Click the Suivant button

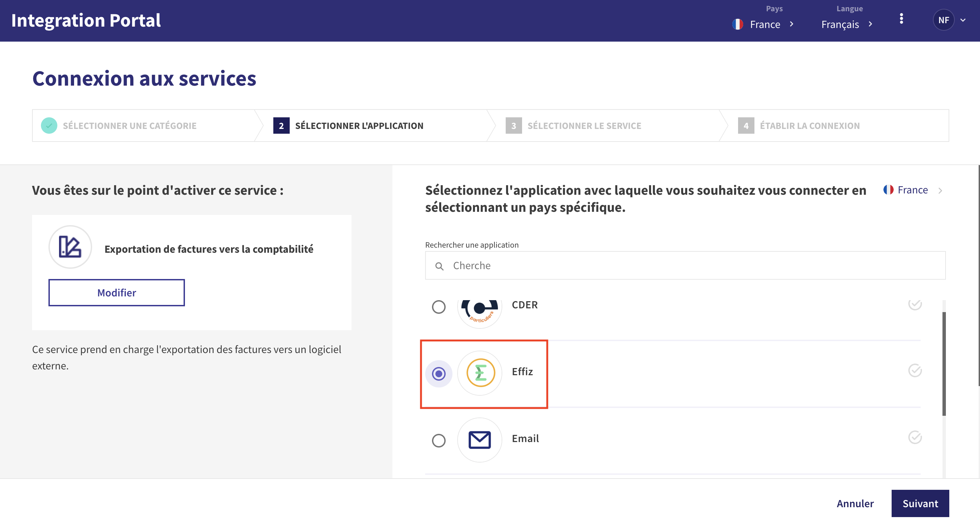tap(920, 503)
